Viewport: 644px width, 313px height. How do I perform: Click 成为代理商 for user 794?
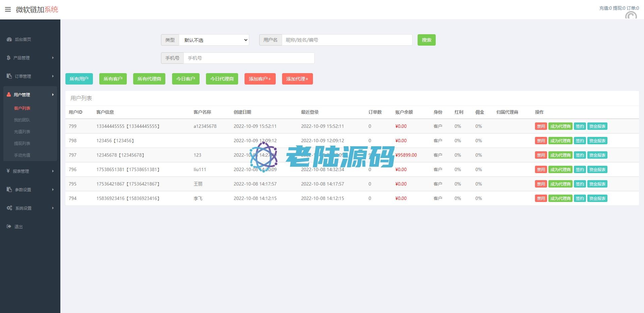pyautogui.click(x=560, y=198)
